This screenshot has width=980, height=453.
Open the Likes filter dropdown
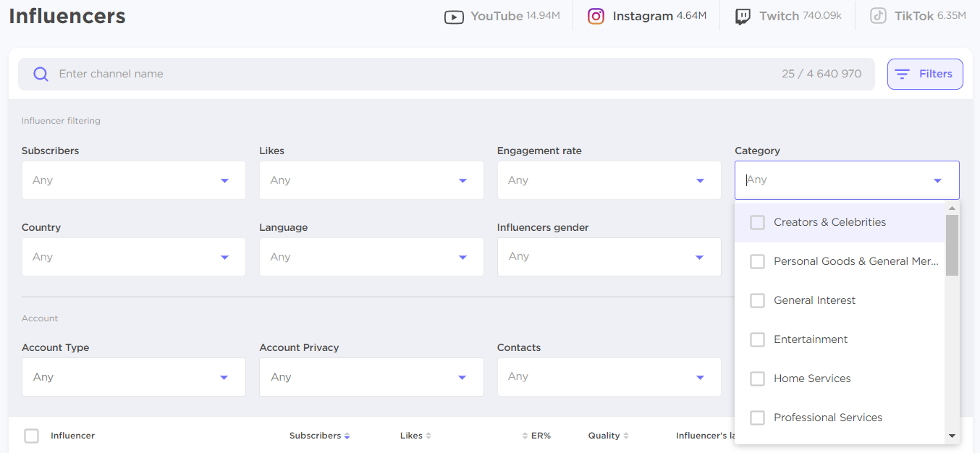point(371,180)
